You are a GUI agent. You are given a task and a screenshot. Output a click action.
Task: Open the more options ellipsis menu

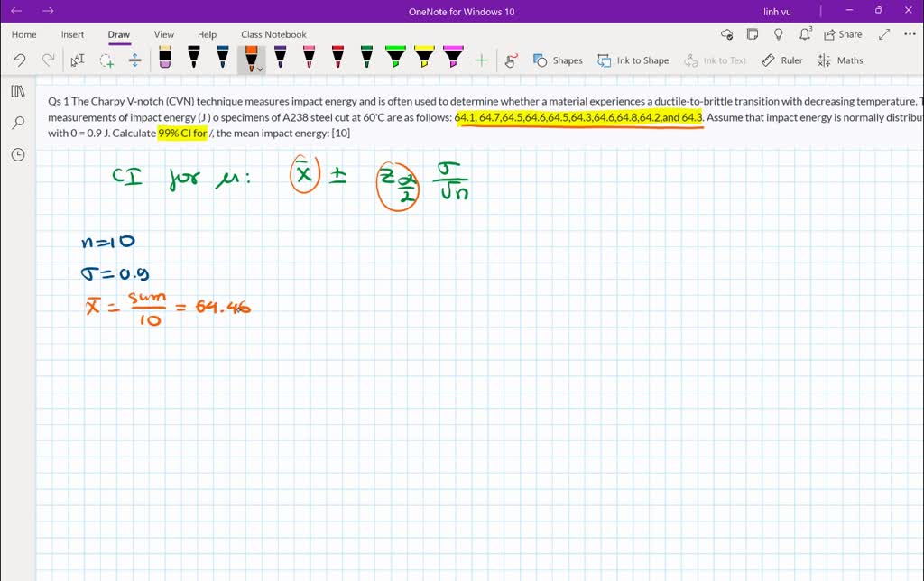909,34
